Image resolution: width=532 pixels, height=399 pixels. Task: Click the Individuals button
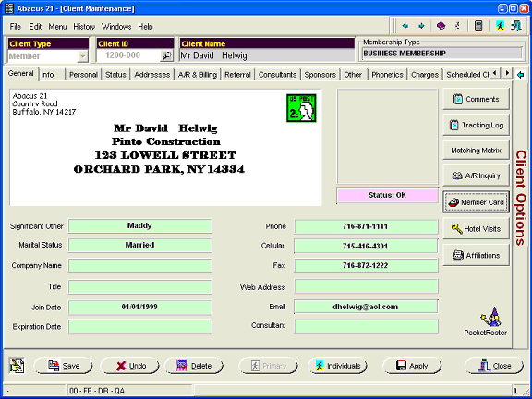338,366
